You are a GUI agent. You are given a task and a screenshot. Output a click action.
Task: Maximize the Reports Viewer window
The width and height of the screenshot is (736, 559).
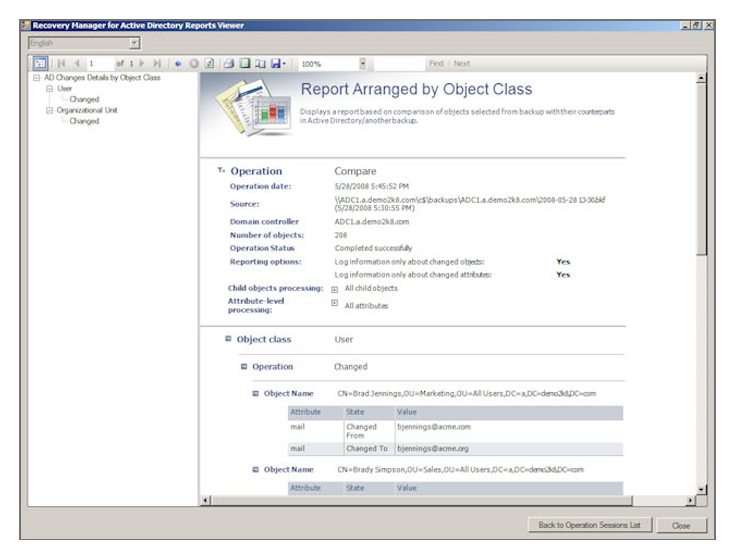[696, 25]
